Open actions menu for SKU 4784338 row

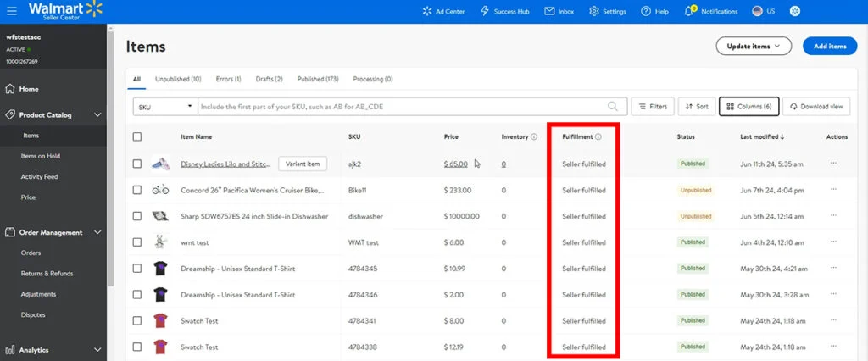(833, 346)
